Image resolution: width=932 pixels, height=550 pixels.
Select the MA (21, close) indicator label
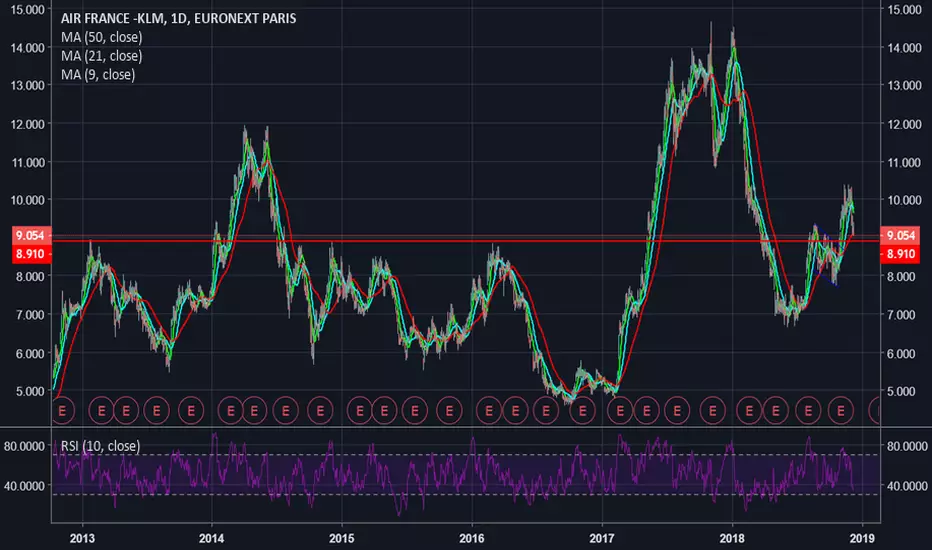pos(102,56)
